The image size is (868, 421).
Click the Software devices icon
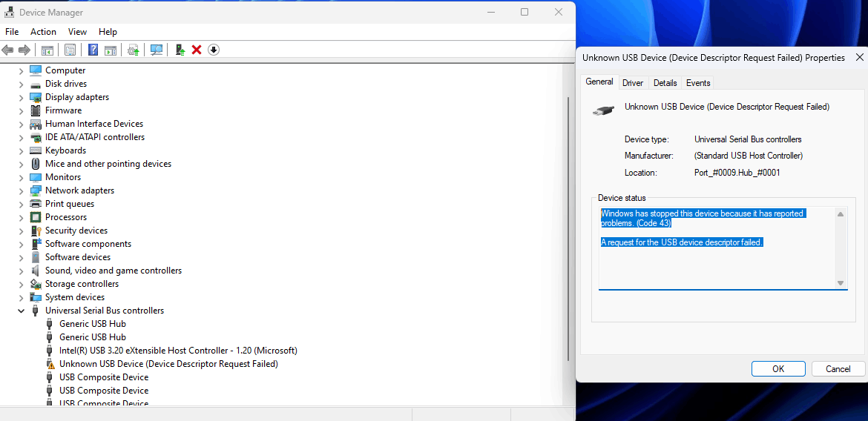pyautogui.click(x=36, y=257)
